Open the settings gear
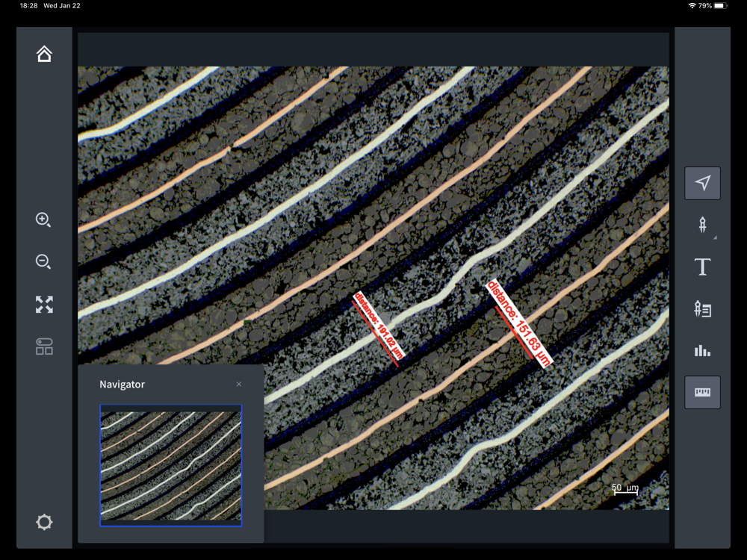The height and width of the screenshot is (560, 747). click(x=44, y=522)
